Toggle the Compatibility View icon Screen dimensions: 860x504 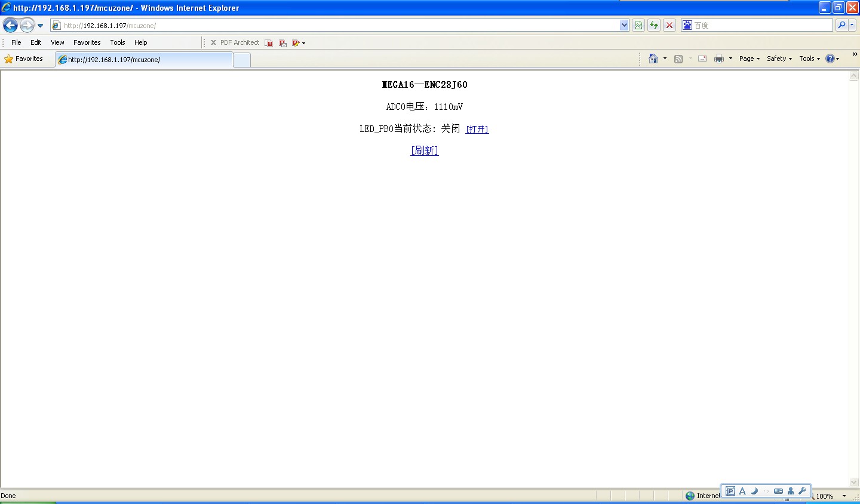tap(638, 25)
